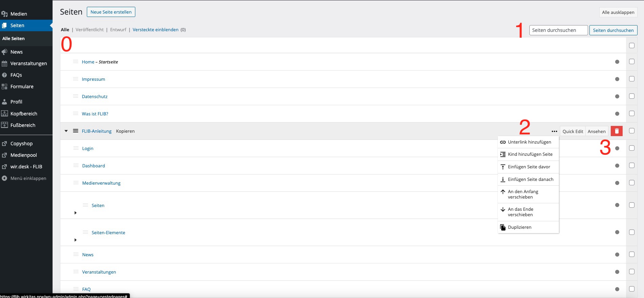The height and width of the screenshot is (298, 644).
Task: Select 'Einfügen Seite danach' menu entry
Action: 530,179
